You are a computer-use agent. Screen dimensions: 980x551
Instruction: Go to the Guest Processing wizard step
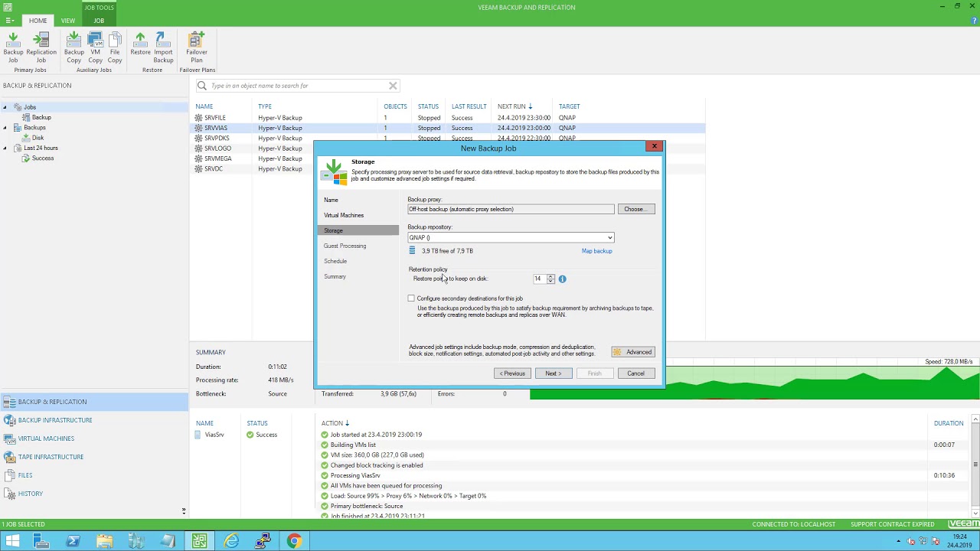tap(345, 246)
